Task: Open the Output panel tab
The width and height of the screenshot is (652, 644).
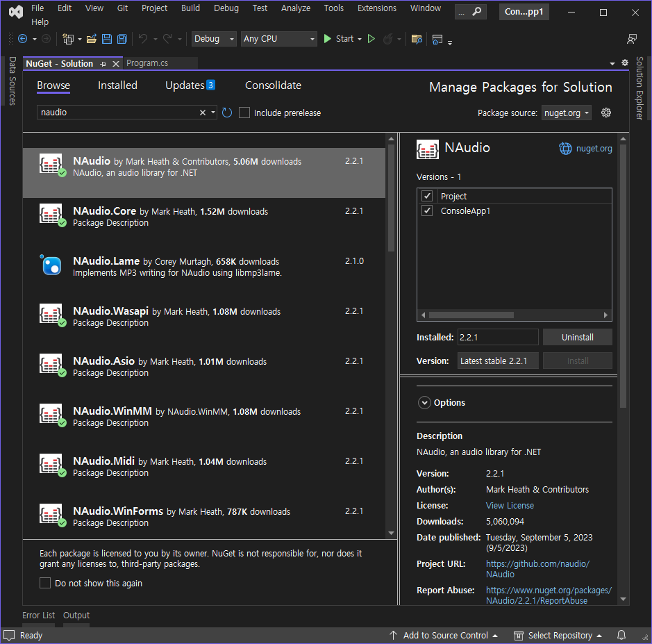Action: [x=76, y=616]
